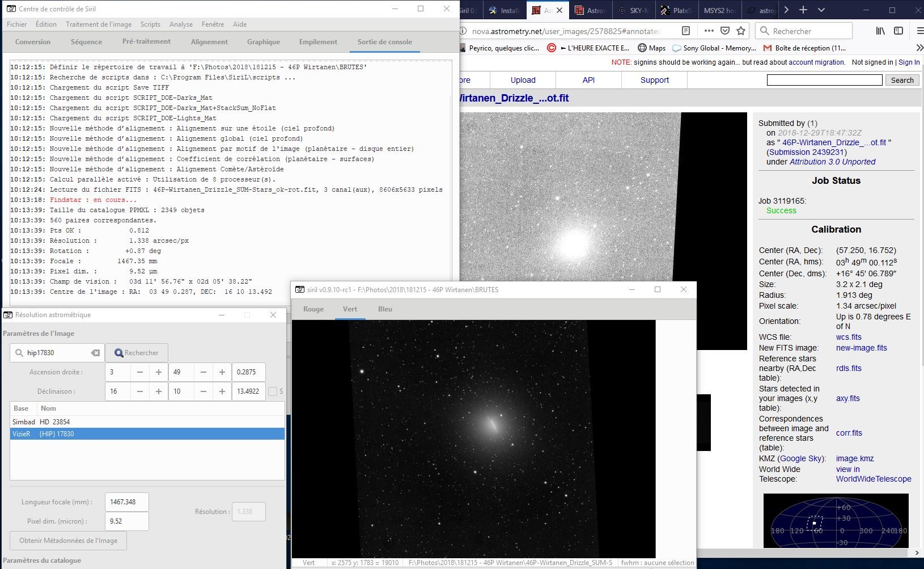Increase right ascension hours value
This screenshot has width=924, height=569.
(159, 372)
